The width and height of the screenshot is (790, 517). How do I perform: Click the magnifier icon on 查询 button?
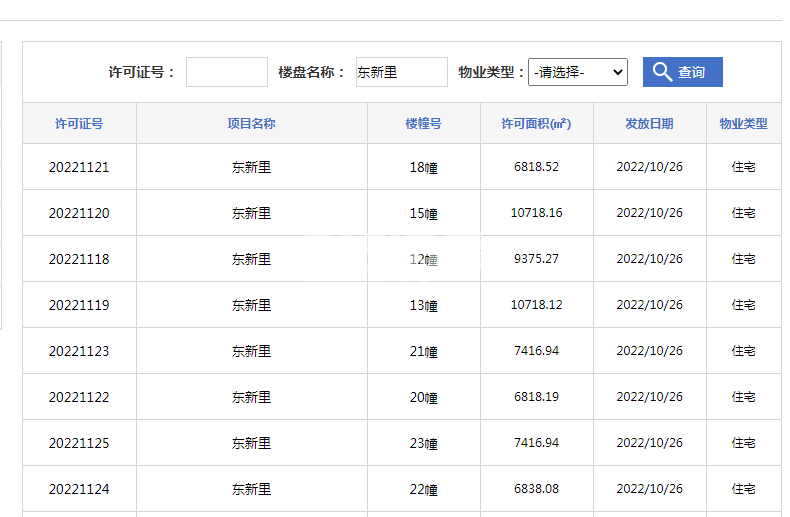pyautogui.click(x=662, y=72)
